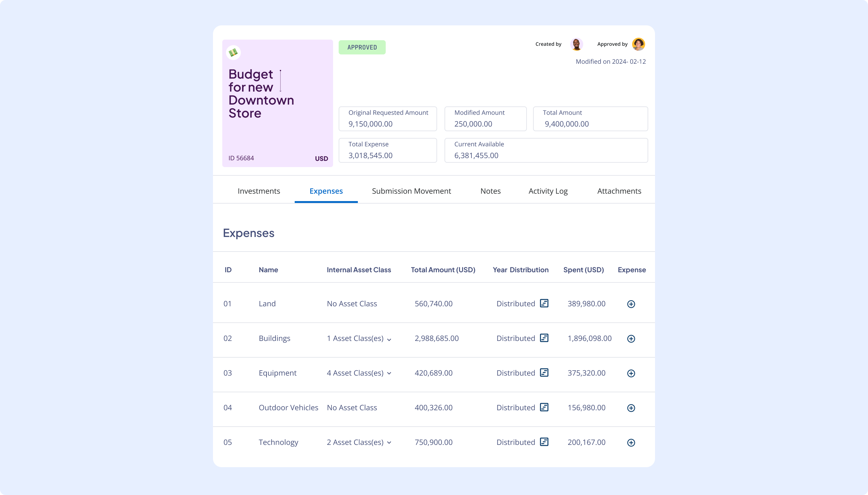Click the Current Available field

tap(546, 150)
